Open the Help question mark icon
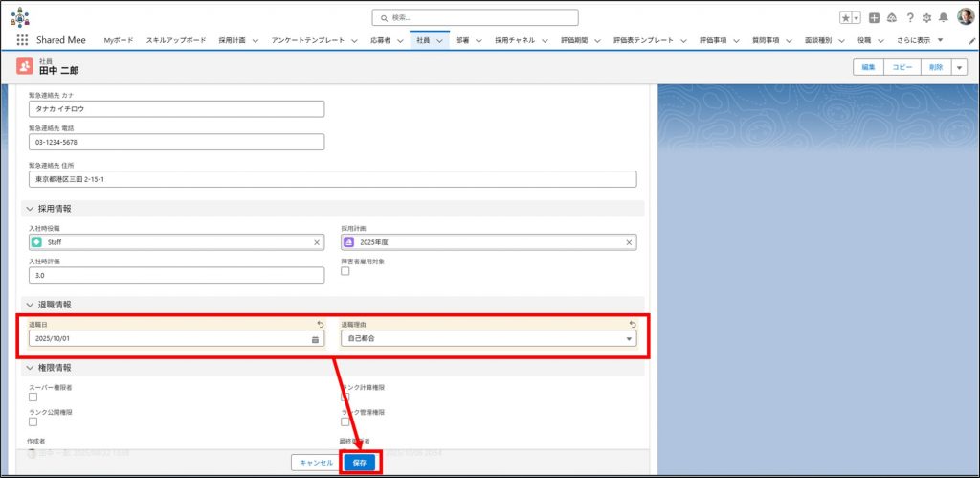Viewport: 980px width, 478px height. point(910,17)
